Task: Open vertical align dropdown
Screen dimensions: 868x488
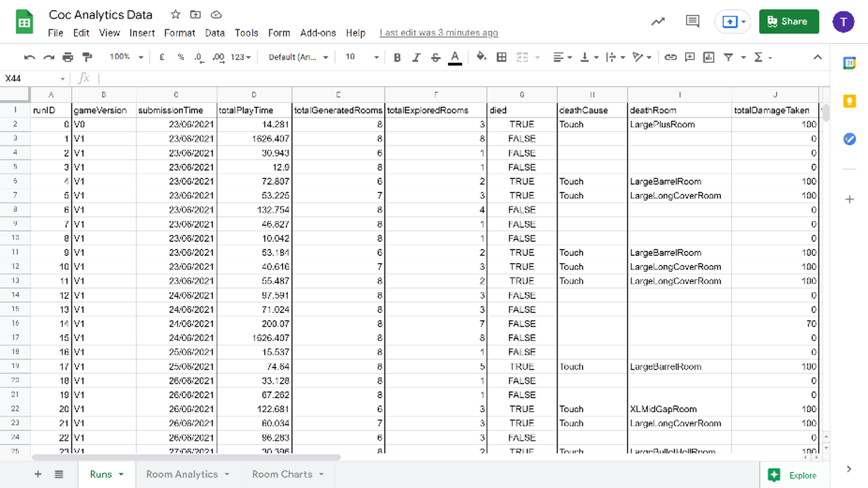Action: click(589, 57)
